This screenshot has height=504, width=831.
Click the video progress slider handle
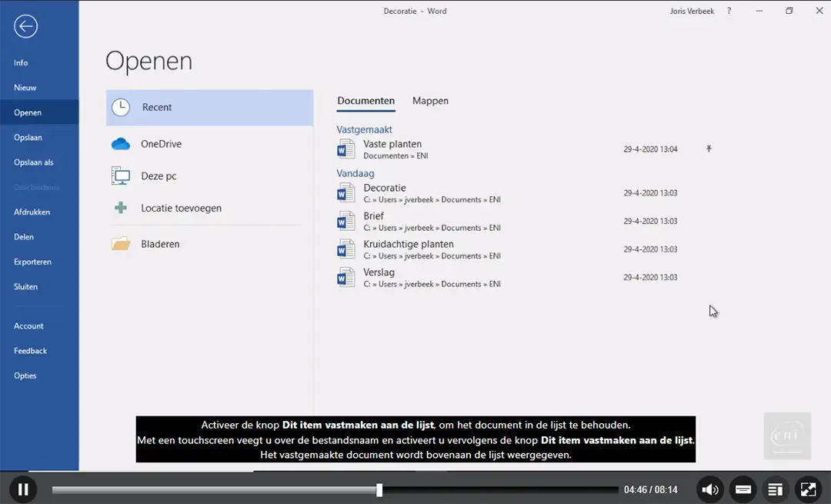coord(379,489)
